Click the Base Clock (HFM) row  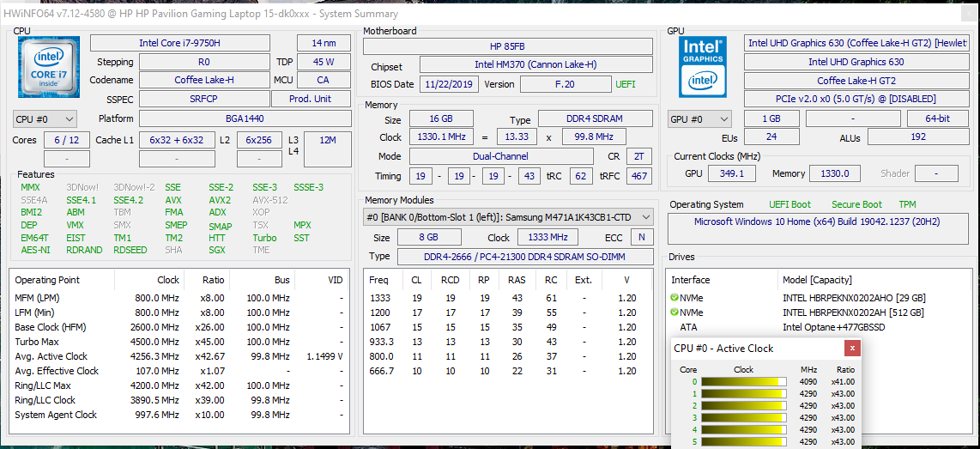[x=179, y=327]
